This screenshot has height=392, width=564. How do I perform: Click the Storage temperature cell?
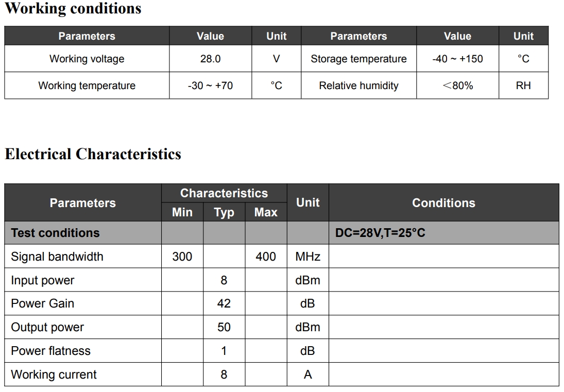click(358, 59)
